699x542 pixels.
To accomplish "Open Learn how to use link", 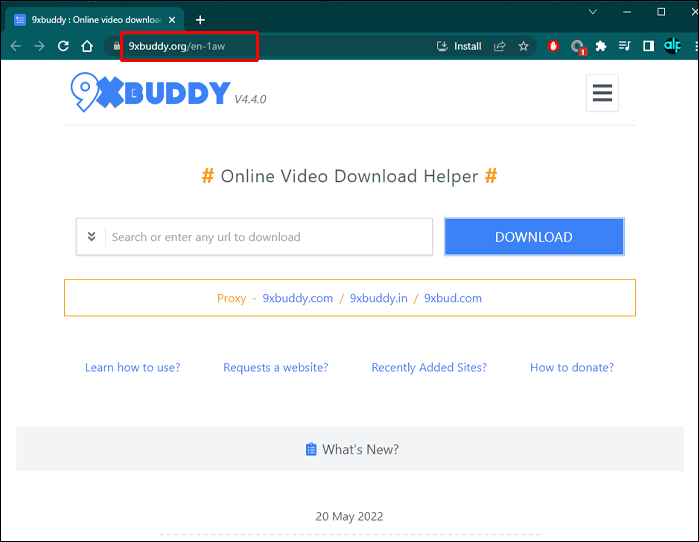I will (x=132, y=367).
